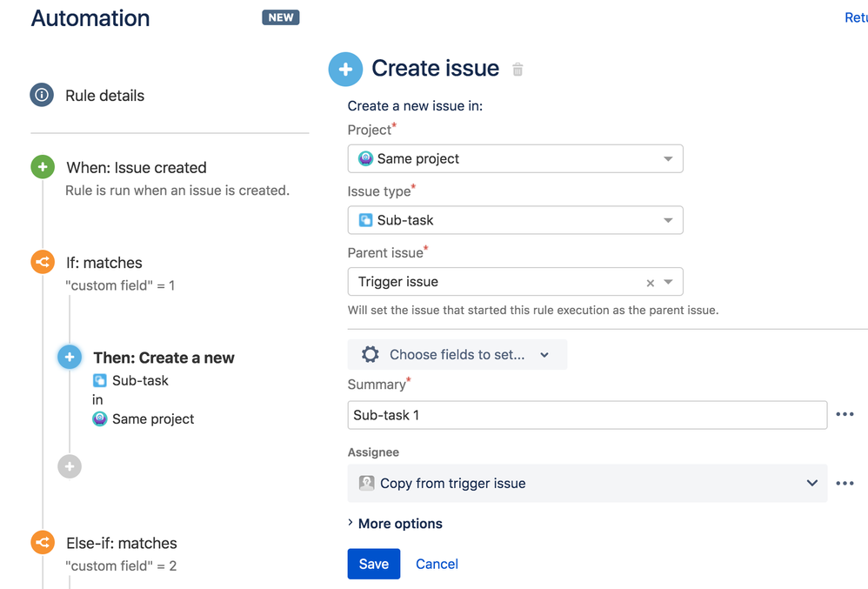This screenshot has height=589, width=868.
Task: Click the orange branch icon for If: matches
Action: tap(42, 262)
